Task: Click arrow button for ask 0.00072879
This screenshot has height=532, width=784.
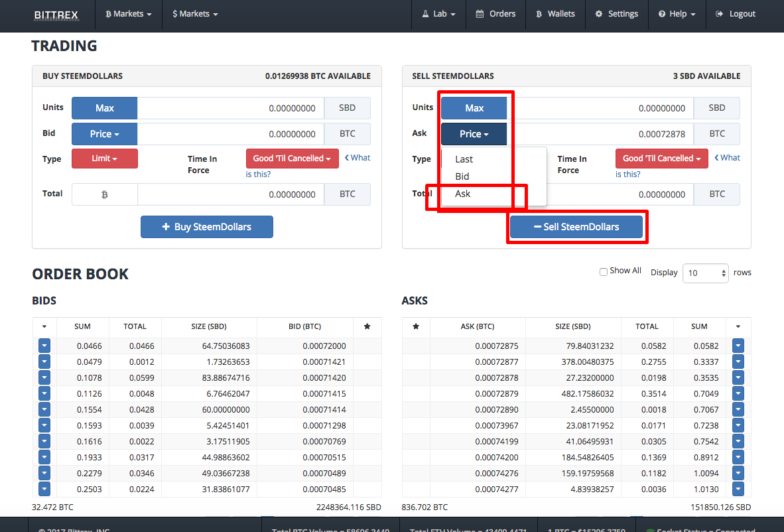Action: coord(738,393)
